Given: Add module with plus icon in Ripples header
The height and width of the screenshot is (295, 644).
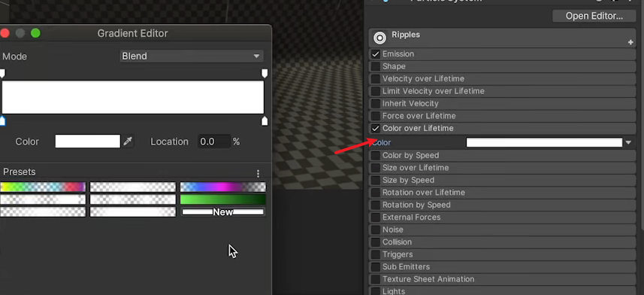Looking at the screenshot, I should point(630,42).
